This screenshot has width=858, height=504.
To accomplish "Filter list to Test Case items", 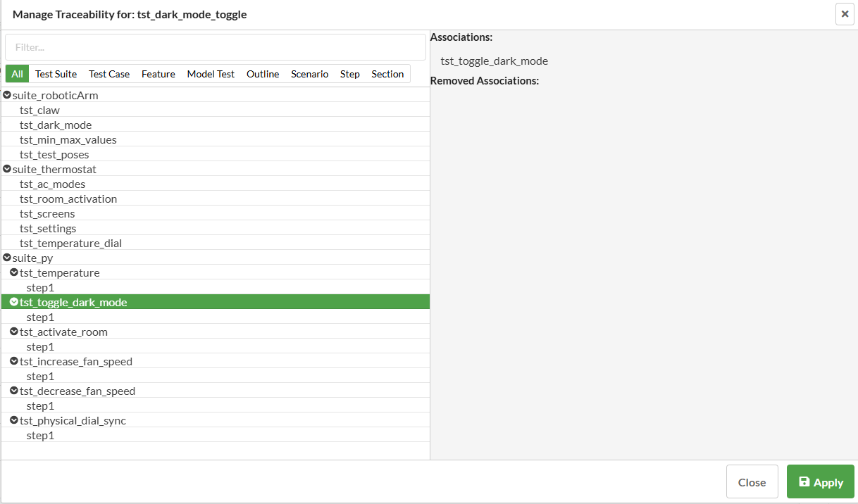I will (x=109, y=74).
